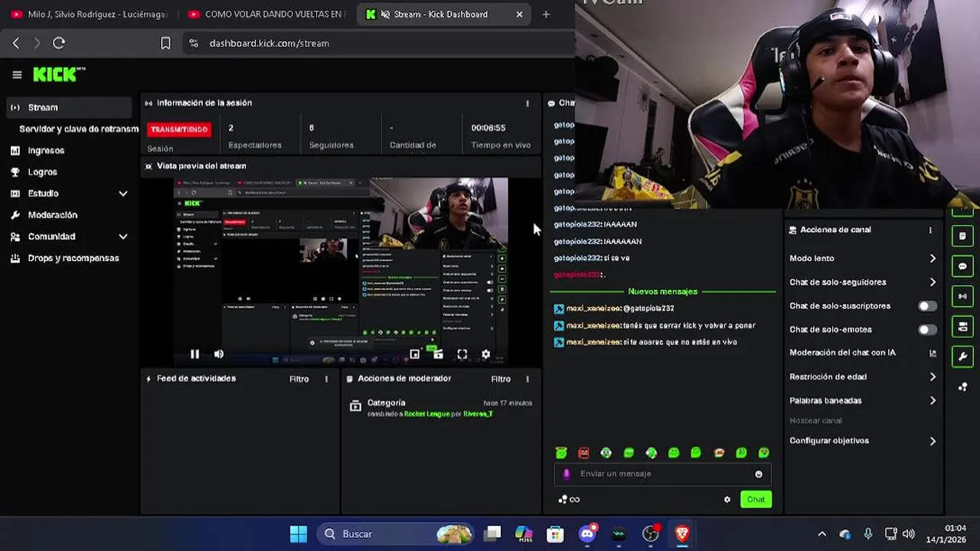Open Filtro in Feed de actividades
980x551 pixels.
coord(299,379)
